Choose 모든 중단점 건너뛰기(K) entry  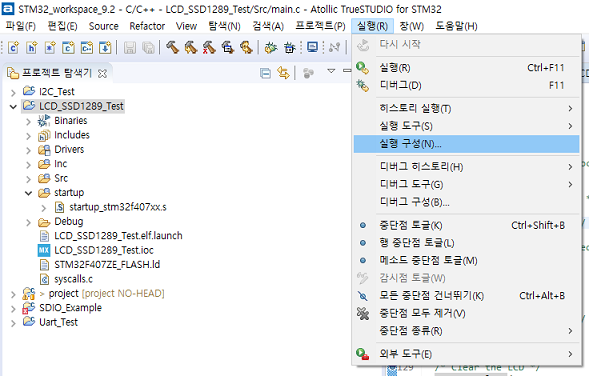click(x=466, y=296)
